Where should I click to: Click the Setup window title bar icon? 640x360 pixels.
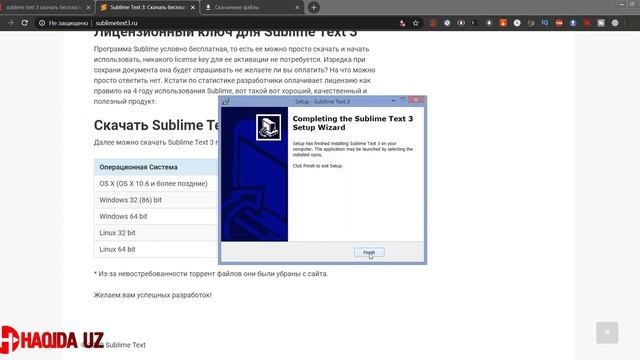[x=226, y=101]
